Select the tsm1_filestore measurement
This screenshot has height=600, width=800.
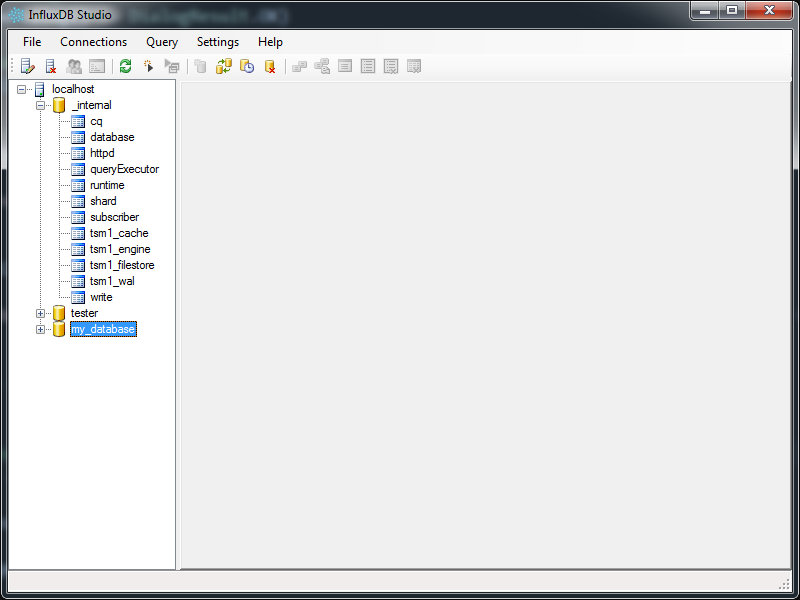[x=122, y=265]
